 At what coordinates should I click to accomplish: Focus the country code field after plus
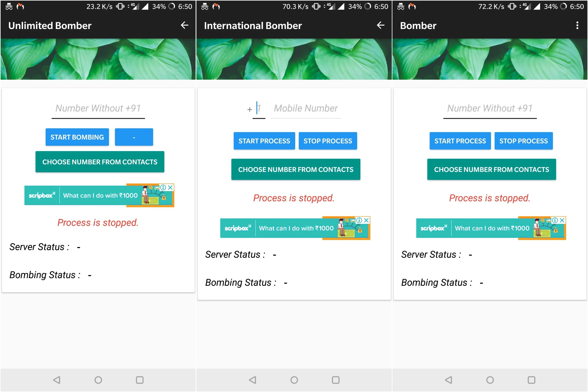click(x=259, y=109)
